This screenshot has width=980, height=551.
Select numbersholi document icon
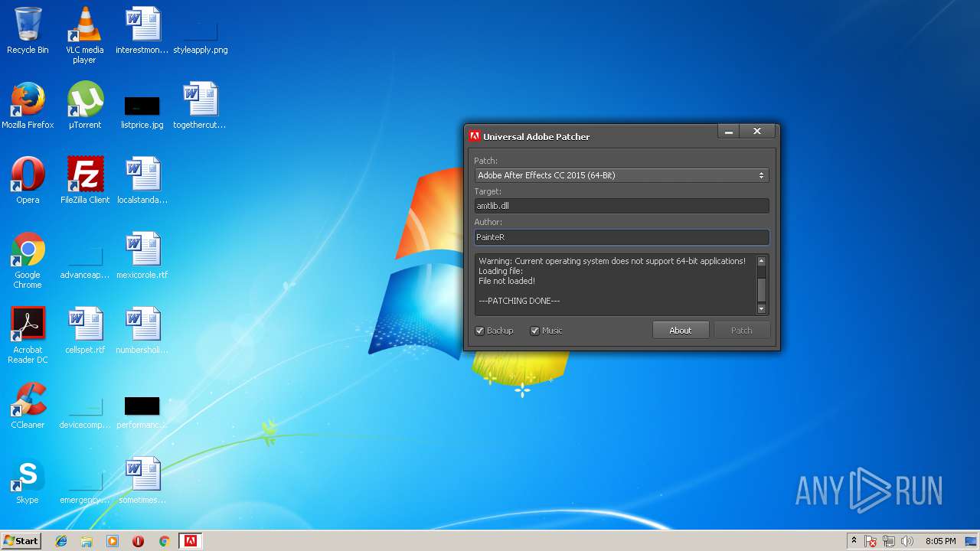[142, 331]
